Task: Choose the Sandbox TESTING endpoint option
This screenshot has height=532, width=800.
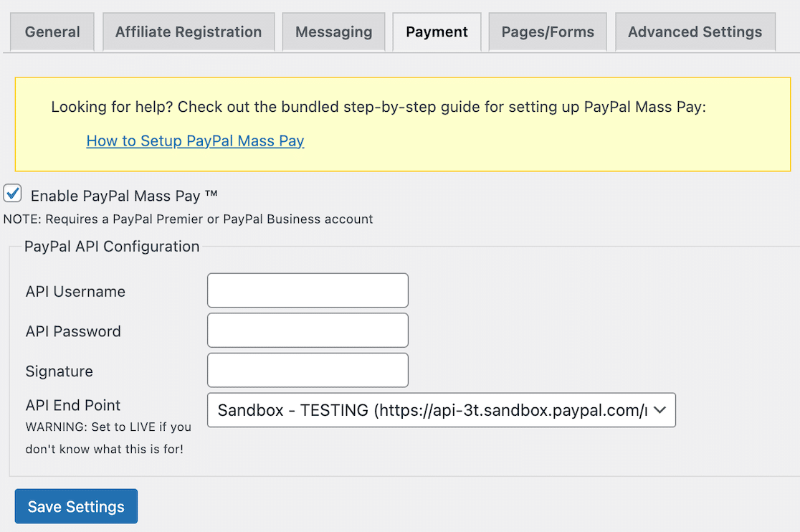Action: 441,410
